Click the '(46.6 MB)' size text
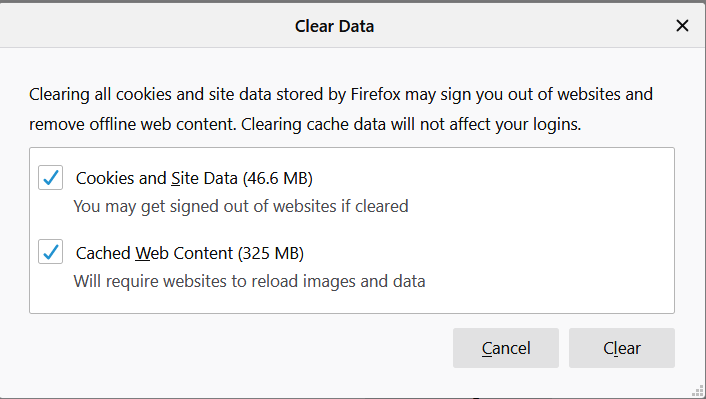 (277, 178)
